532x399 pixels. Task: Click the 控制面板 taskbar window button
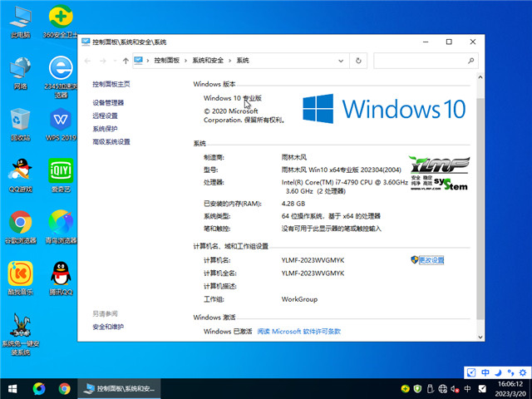(x=119, y=388)
